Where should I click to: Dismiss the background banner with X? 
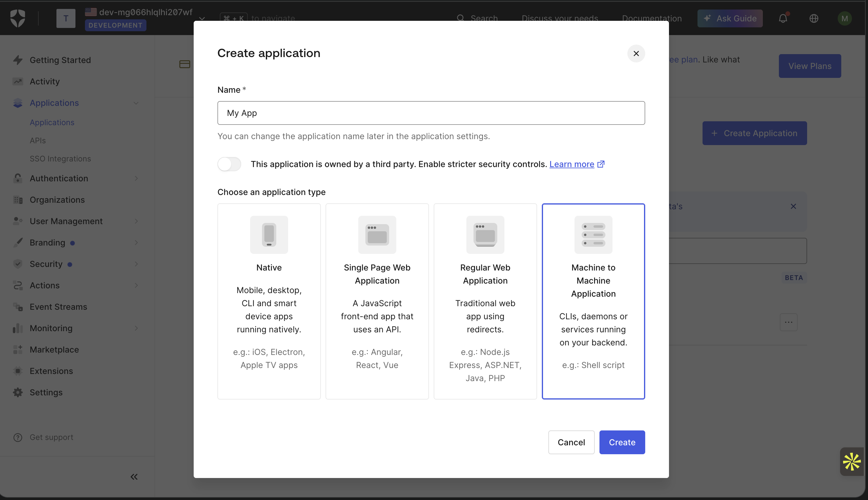coord(793,206)
